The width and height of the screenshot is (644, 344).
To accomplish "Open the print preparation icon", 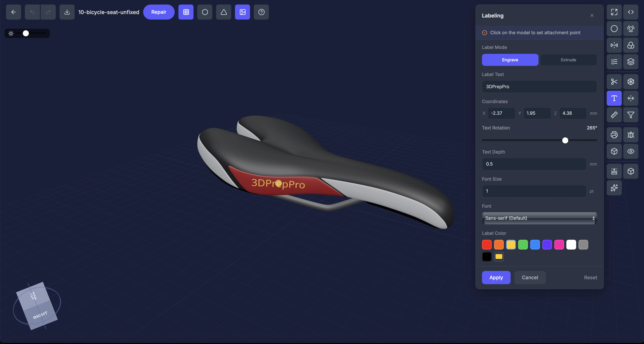I will [614, 135].
